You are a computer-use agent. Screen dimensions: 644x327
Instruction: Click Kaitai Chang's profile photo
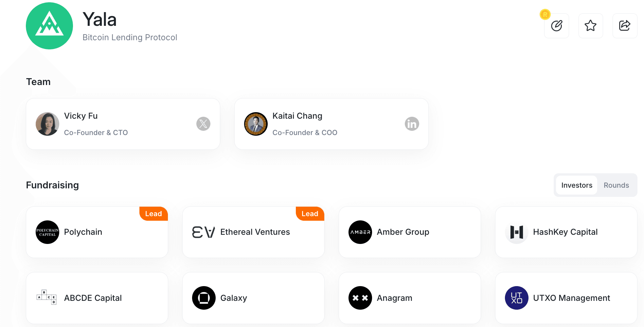(x=256, y=124)
